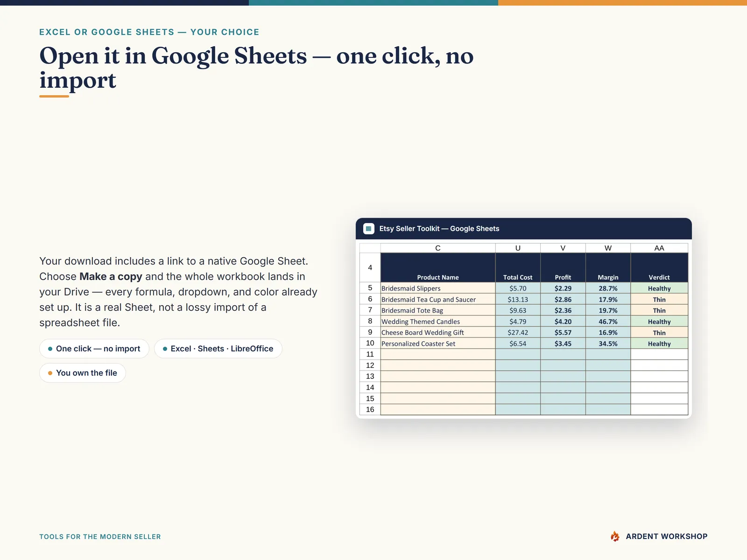
Task: Select the 'Excel · Sheets · LibreOffice' pill
Action: (218, 349)
